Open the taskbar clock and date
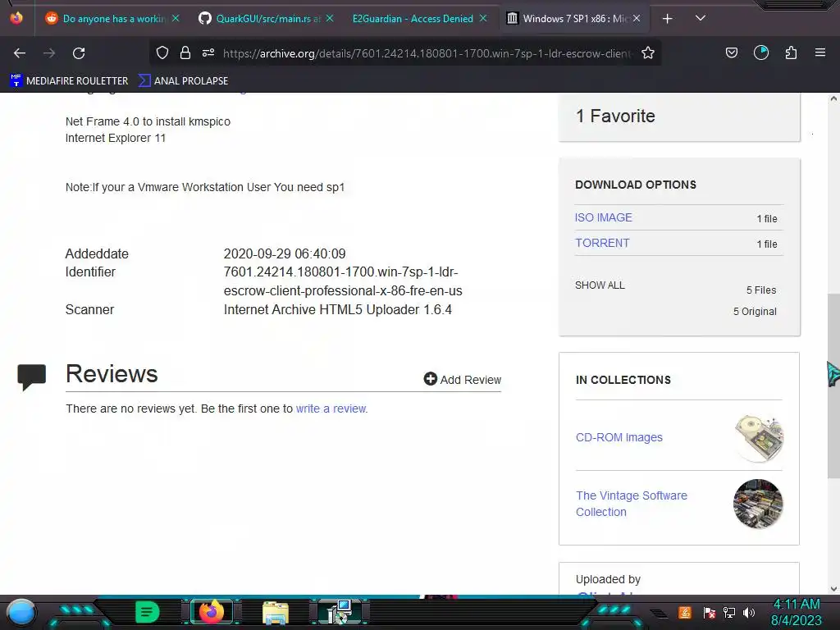 click(796, 612)
